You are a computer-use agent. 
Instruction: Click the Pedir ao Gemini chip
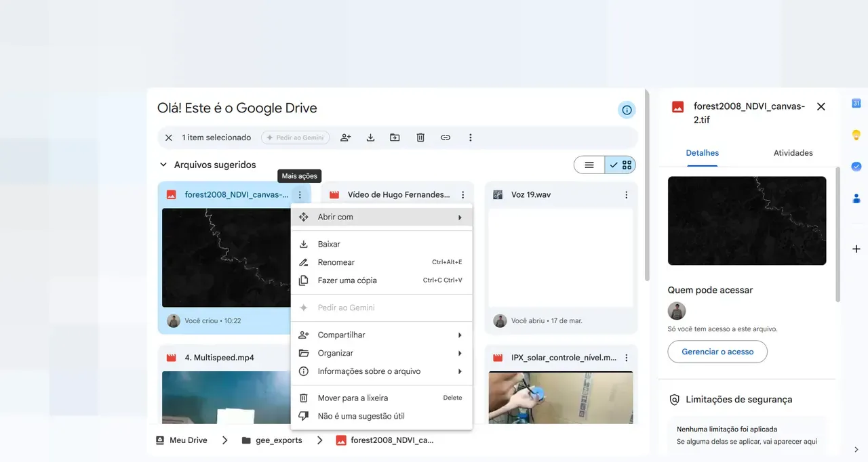295,138
